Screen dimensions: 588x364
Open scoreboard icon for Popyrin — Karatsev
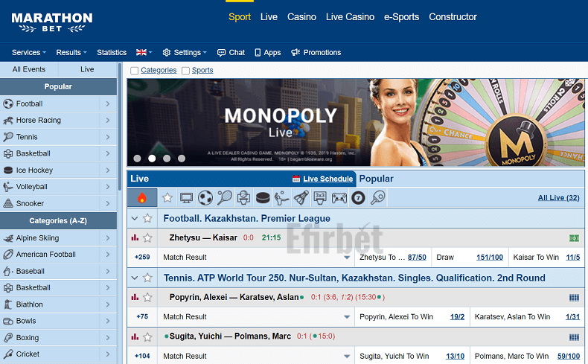pos(574,298)
